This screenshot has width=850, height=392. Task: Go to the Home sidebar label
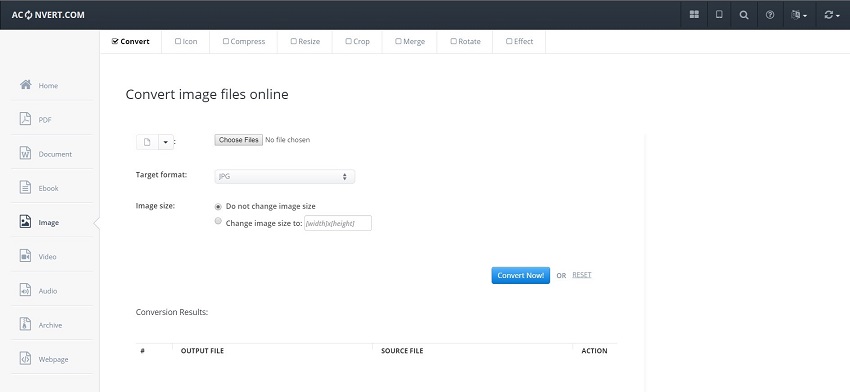(x=48, y=86)
